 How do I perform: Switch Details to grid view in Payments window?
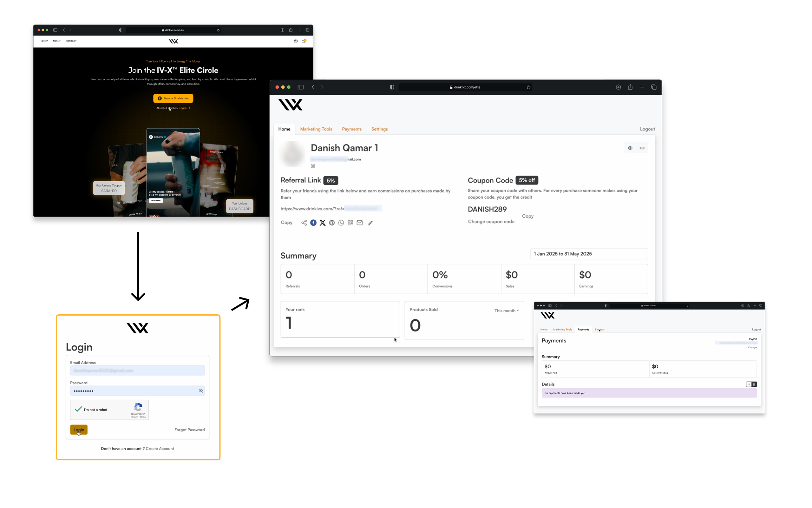[754, 384]
